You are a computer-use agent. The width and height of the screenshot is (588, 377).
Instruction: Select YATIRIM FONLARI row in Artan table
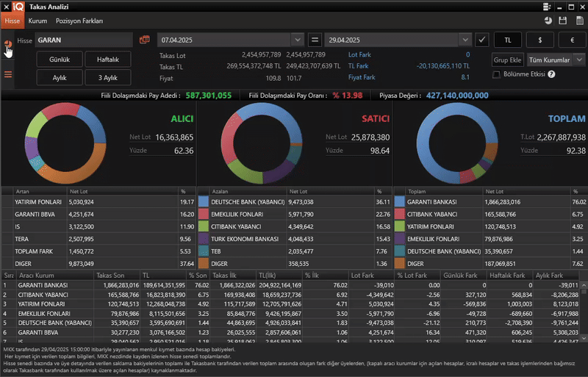(98, 202)
